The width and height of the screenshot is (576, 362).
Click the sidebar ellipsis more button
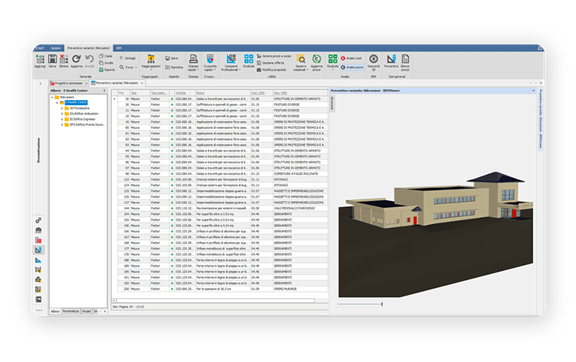pos(39,311)
